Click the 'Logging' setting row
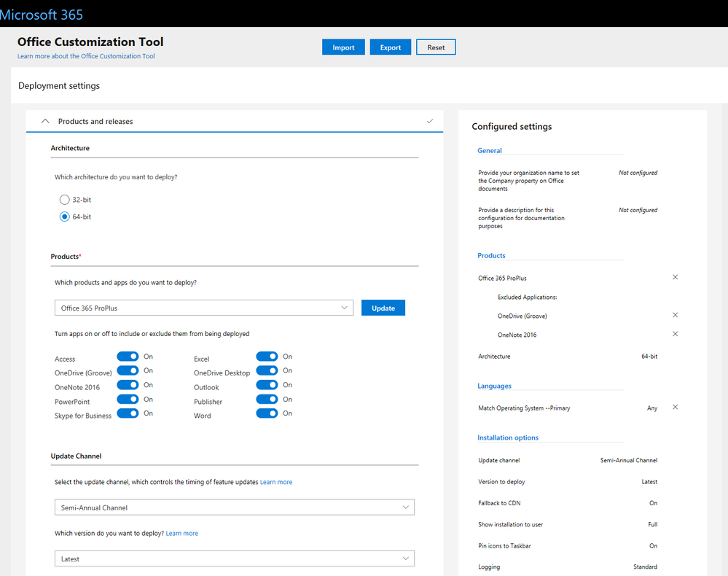This screenshot has width=728, height=576. 568,567
